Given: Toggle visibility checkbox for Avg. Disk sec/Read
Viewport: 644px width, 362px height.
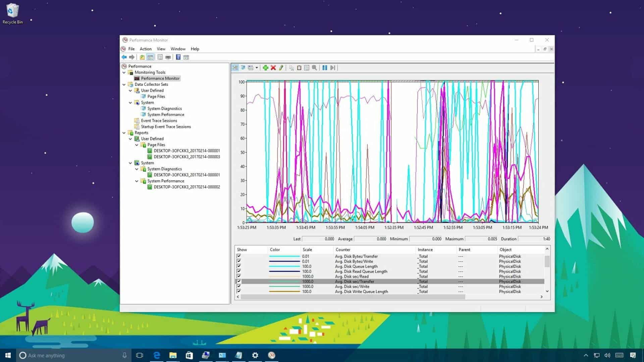Looking at the screenshot, I should click(238, 276).
